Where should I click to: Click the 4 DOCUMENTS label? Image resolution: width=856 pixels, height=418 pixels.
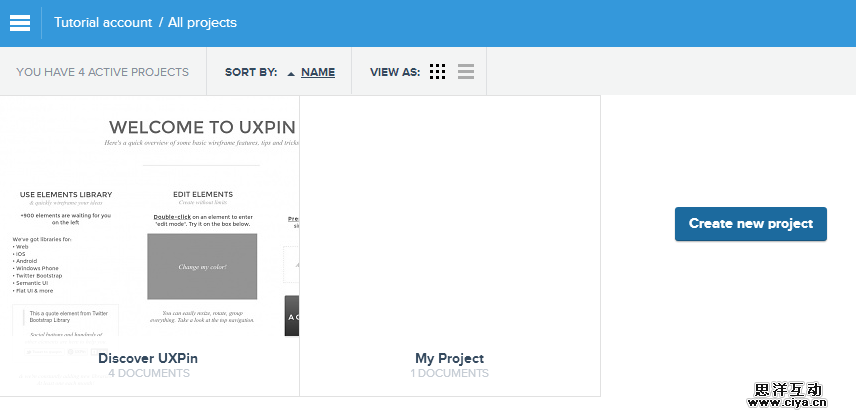148,373
